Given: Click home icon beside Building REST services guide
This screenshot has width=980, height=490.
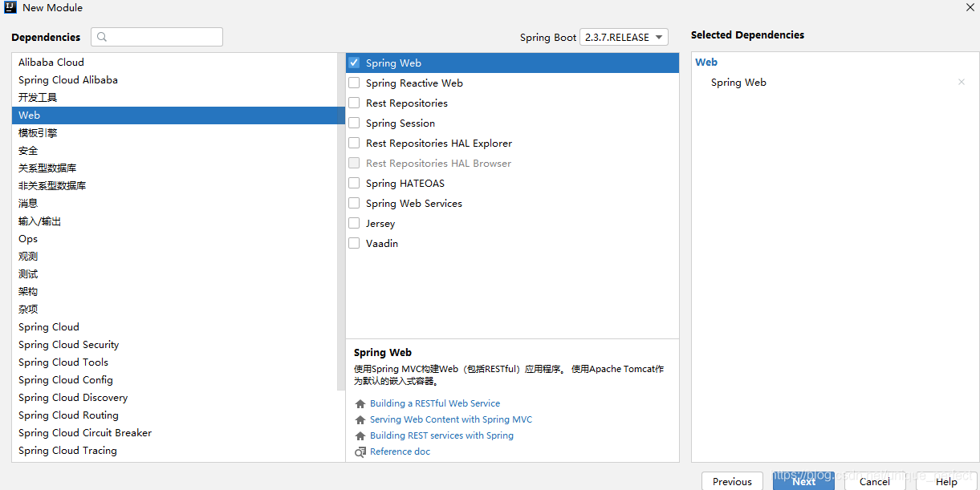Looking at the screenshot, I should tap(360, 436).
